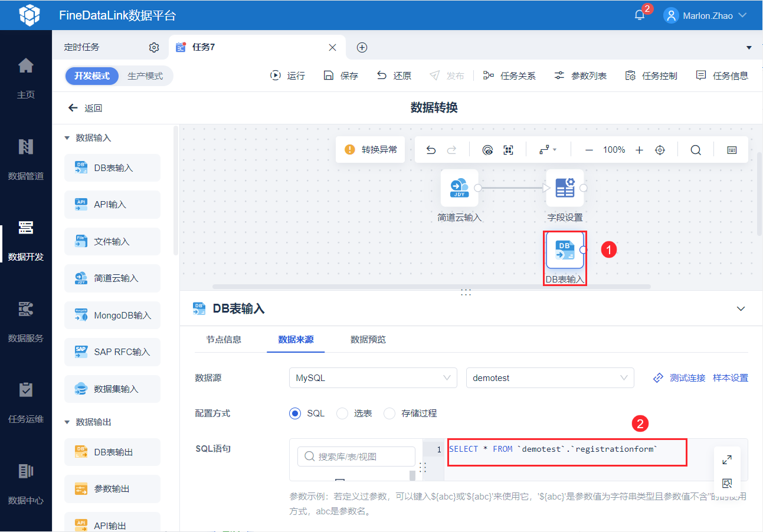Collapse the 数据输出 group
763x532 pixels.
point(67,422)
